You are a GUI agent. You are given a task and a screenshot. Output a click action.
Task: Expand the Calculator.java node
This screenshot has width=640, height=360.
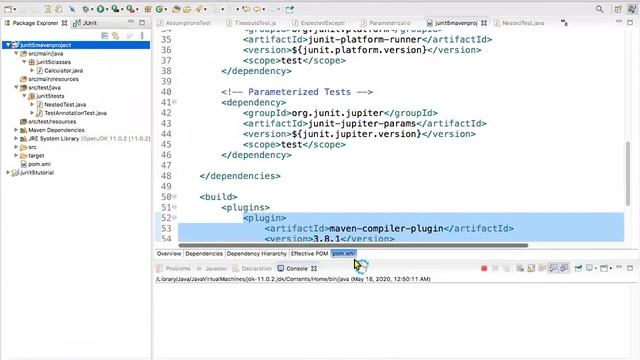[32, 71]
